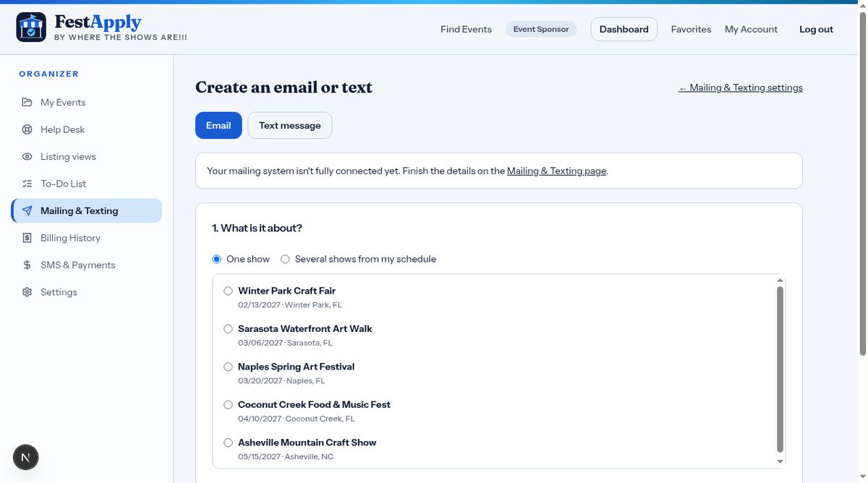The width and height of the screenshot is (868, 483).
Task: Click the 03/06/2027 · Sarasota, FL line
Action: (285, 343)
